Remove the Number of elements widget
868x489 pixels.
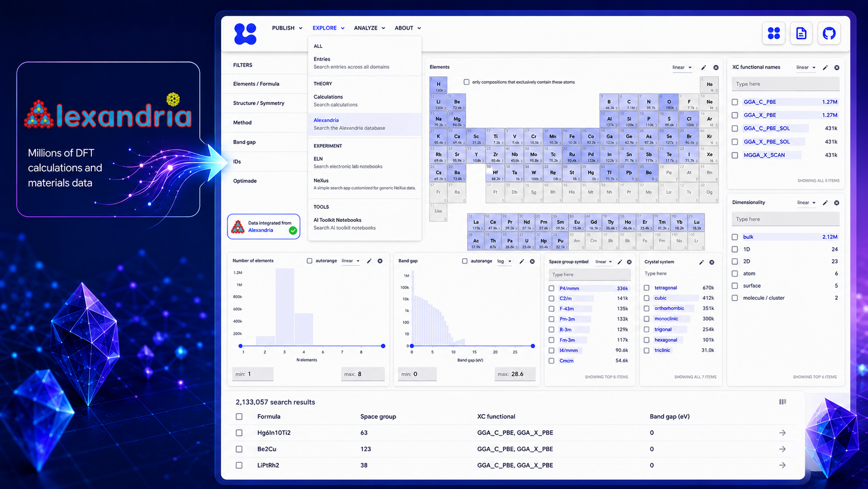[380, 261]
